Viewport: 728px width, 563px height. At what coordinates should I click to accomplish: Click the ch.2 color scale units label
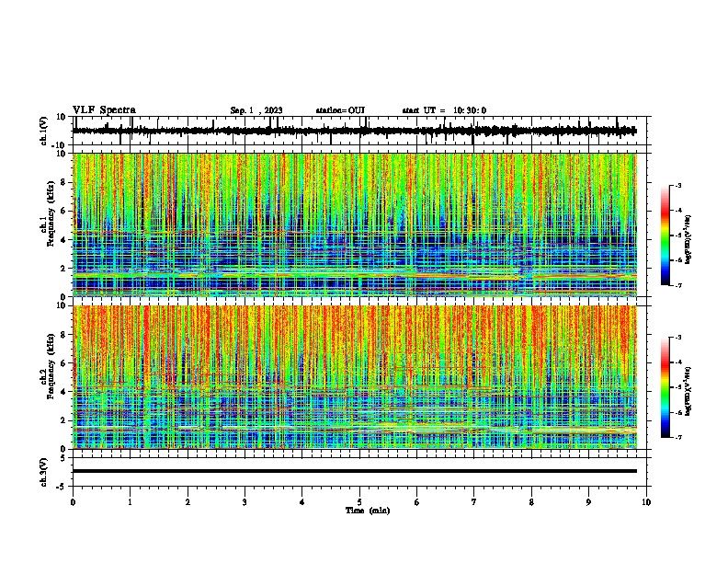[688, 391]
